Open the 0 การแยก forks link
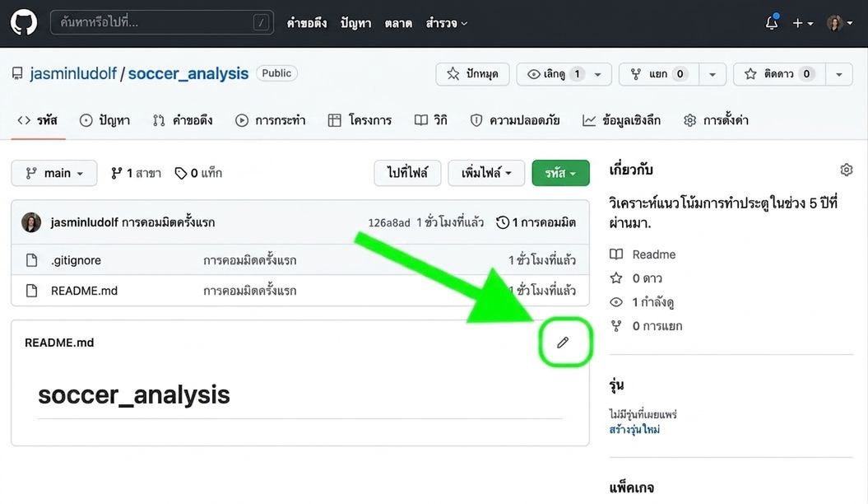868x504 pixels. click(657, 326)
